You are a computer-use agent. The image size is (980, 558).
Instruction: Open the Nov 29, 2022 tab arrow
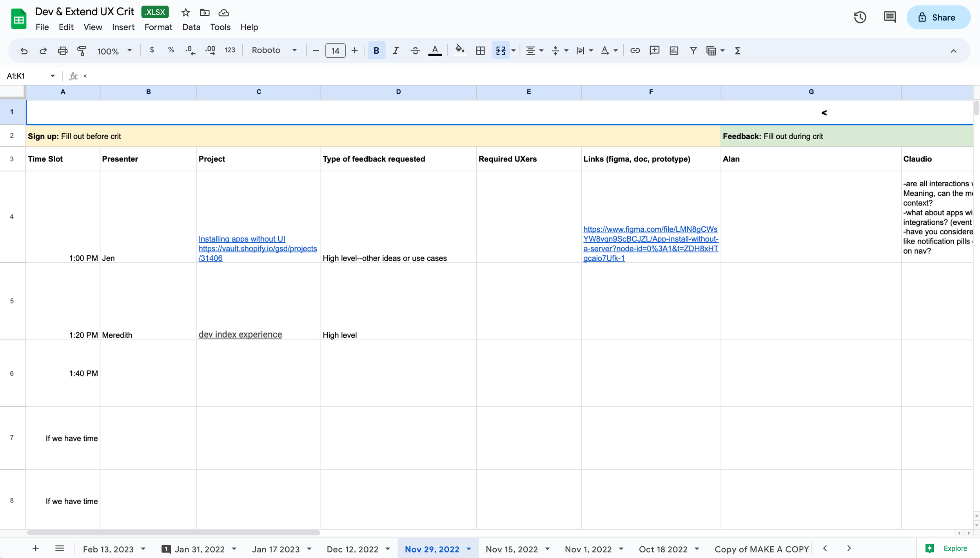(x=469, y=549)
